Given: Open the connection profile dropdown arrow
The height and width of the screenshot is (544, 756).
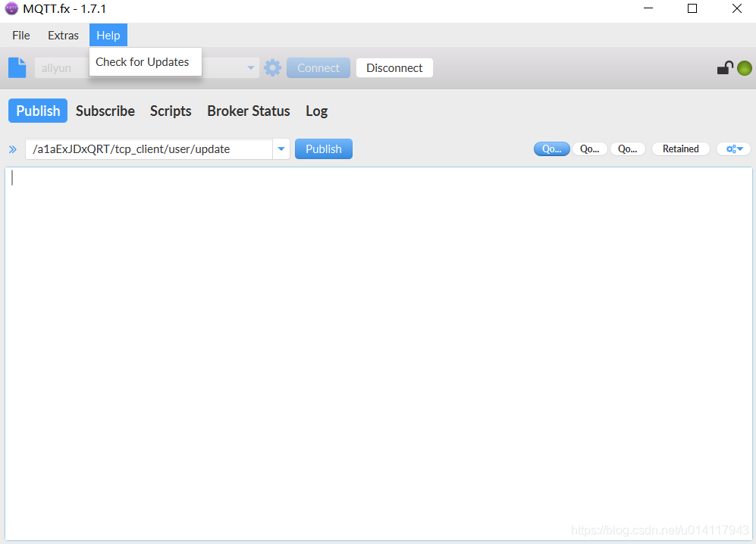Looking at the screenshot, I should click(251, 68).
